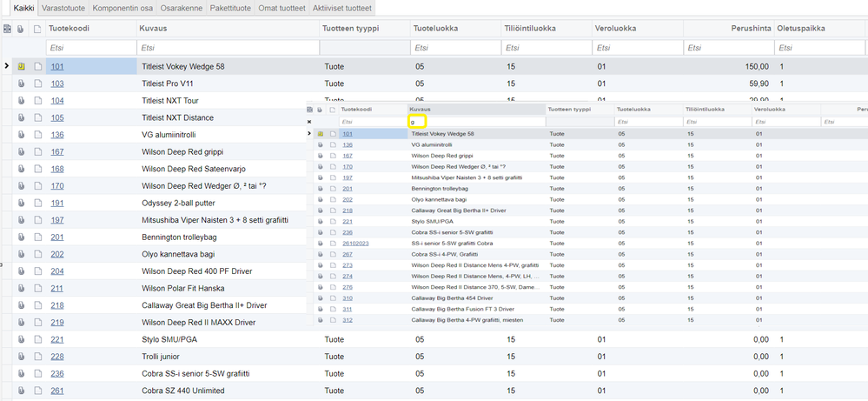Click the highlighted attachment icon for product 101
The height and width of the screenshot is (401, 868).
coord(21,66)
